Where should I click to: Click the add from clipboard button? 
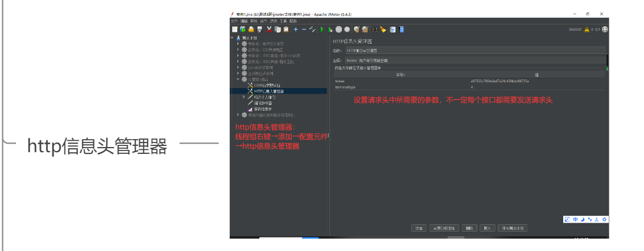click(444, 228)
